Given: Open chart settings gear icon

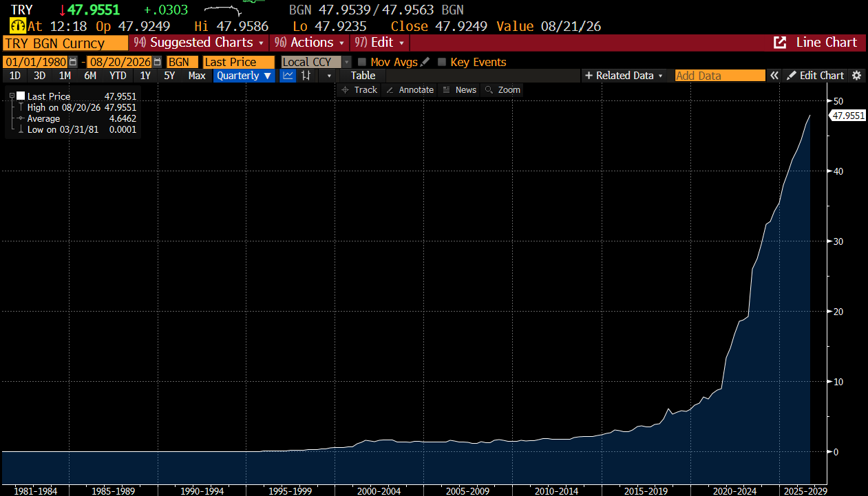Looking at the screenshot, I should [x=856, y=76].
